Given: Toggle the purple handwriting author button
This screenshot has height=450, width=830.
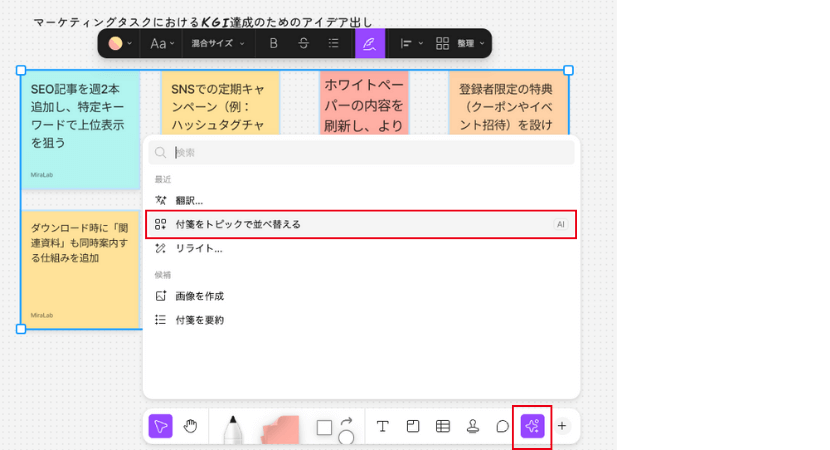Looking at the screenshot, I should point(369,43).
